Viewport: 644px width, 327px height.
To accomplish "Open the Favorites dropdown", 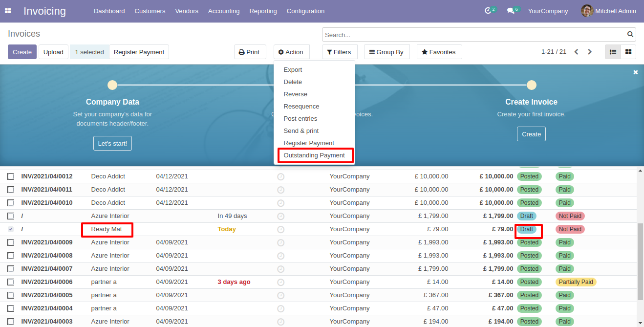I will pos(439,52).
